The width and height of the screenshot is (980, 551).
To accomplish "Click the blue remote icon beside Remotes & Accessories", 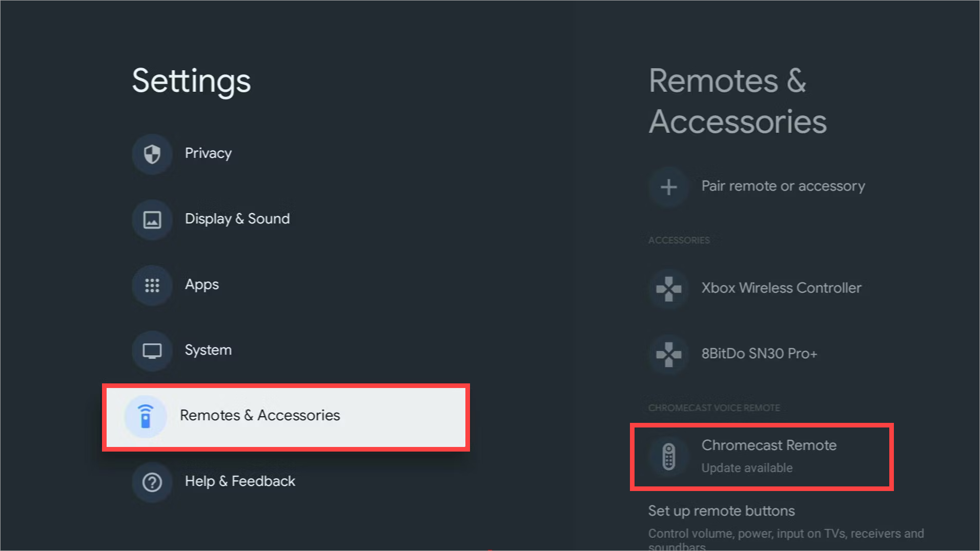I will pos(146,416).
